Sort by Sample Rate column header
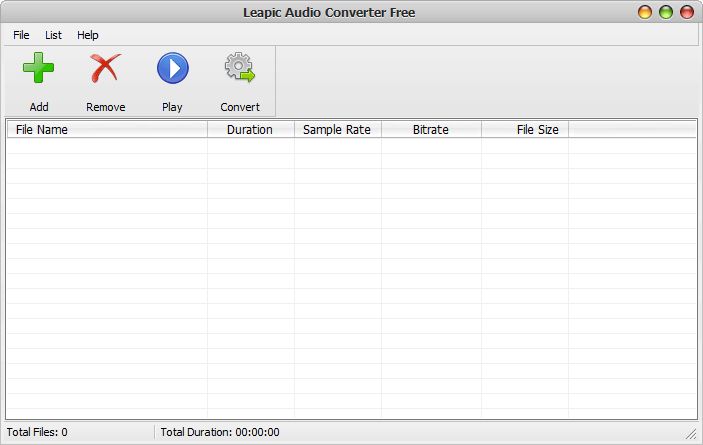This screenshot has width=703, height=445. click(x=338, y=130)
